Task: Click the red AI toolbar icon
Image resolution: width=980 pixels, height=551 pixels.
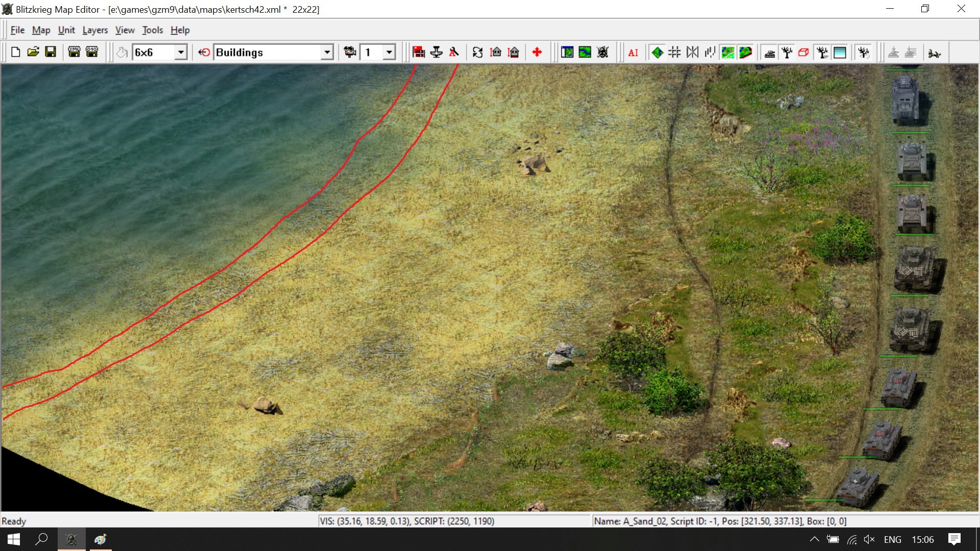Action: coord(633,53)
